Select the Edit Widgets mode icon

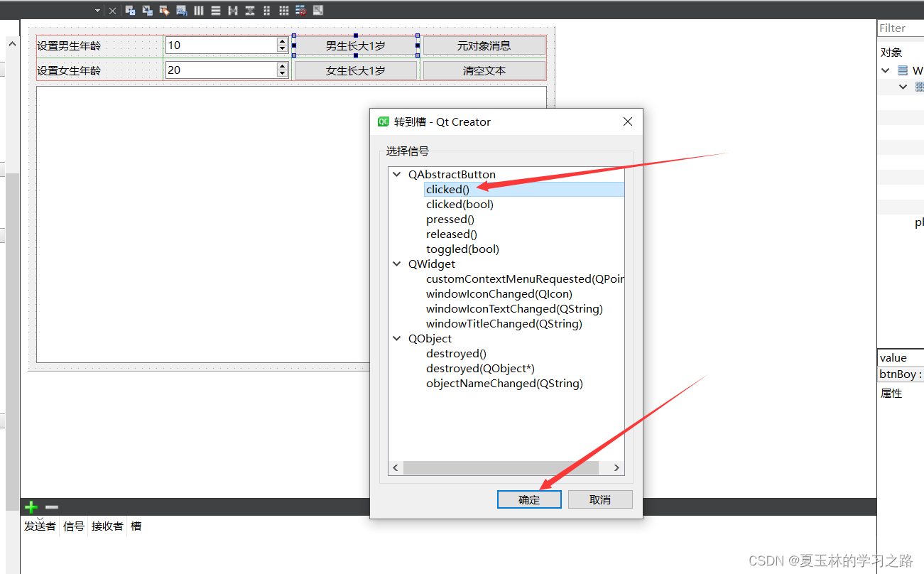(130, 10)
